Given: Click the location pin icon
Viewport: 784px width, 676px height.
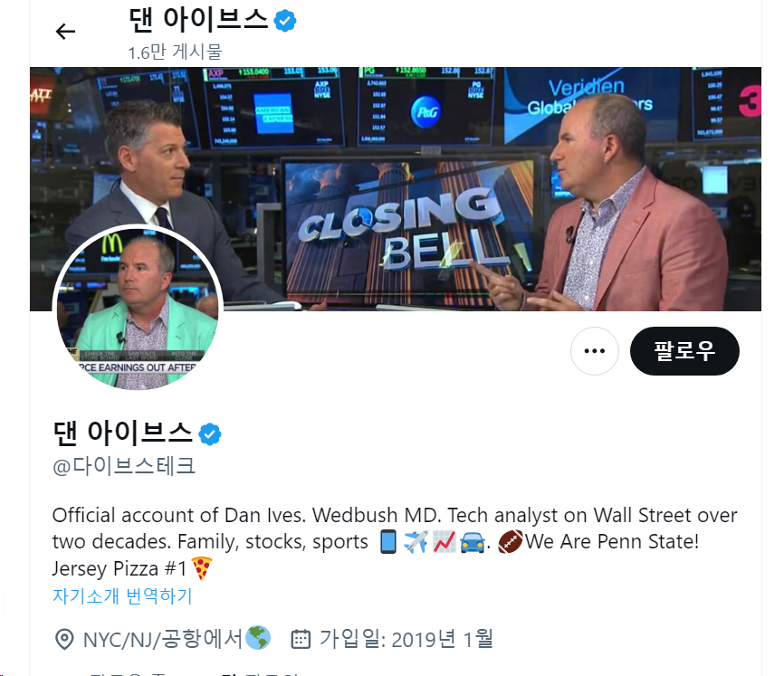Looking at the screenshot, I should (x=64, y=639).
